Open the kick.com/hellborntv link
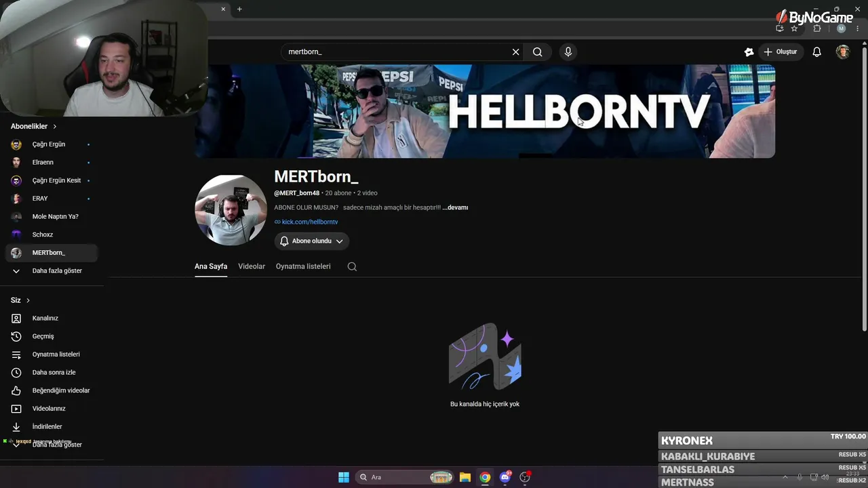Image resolution: width=868 pixels, height=488 pixels. click(310, 222)
